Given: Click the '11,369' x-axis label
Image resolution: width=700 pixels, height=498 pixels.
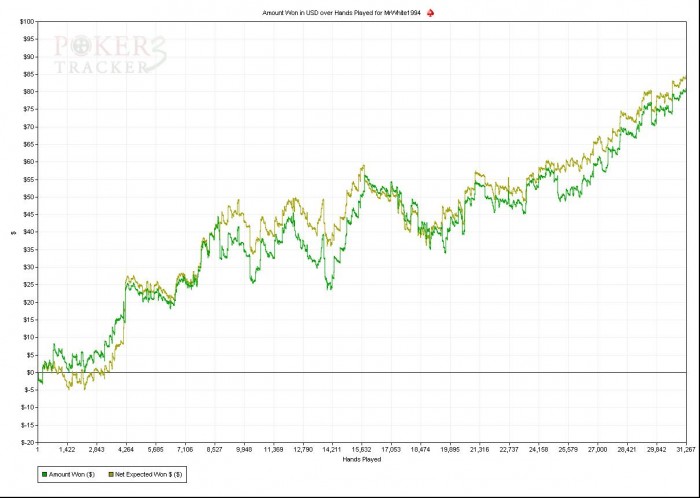Looking at the screenshot, I should [273, 449].
